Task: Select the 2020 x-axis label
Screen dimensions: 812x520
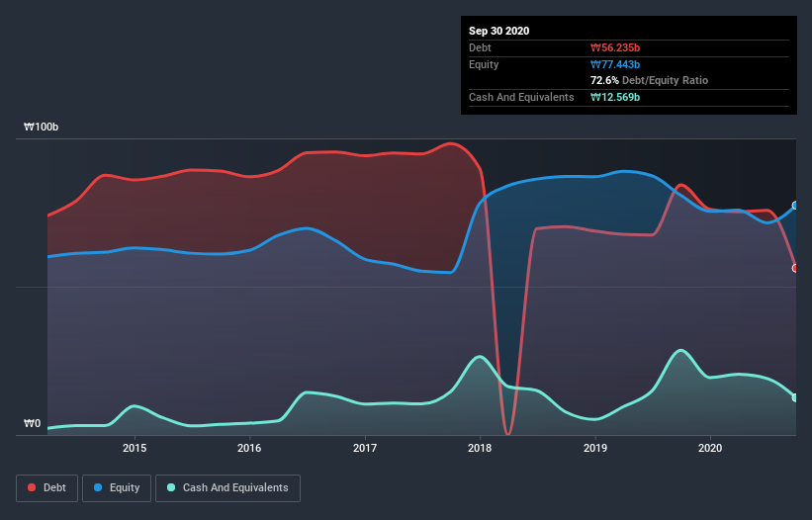Action: (x=710, y=448)
